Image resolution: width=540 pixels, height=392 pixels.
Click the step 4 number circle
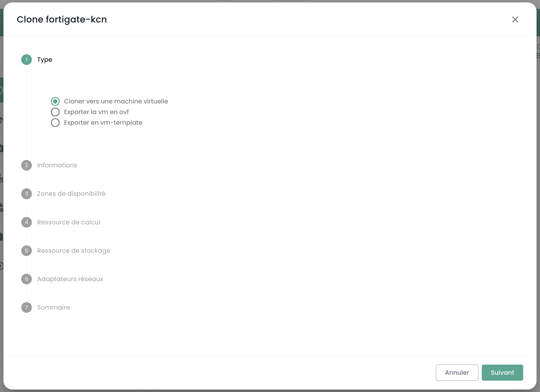(x=26, y=222)
